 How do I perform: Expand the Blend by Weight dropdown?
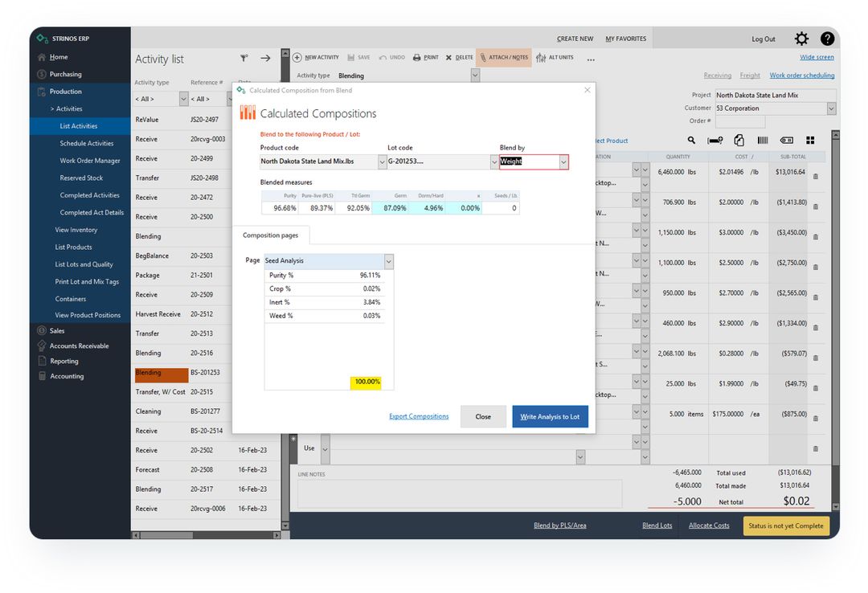[x=563, y=162]
